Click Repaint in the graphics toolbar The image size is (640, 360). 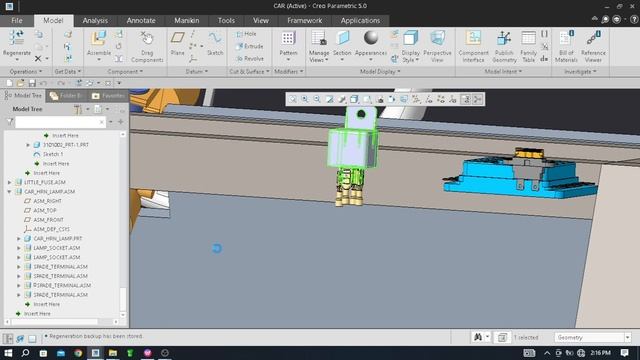[329, 99]
